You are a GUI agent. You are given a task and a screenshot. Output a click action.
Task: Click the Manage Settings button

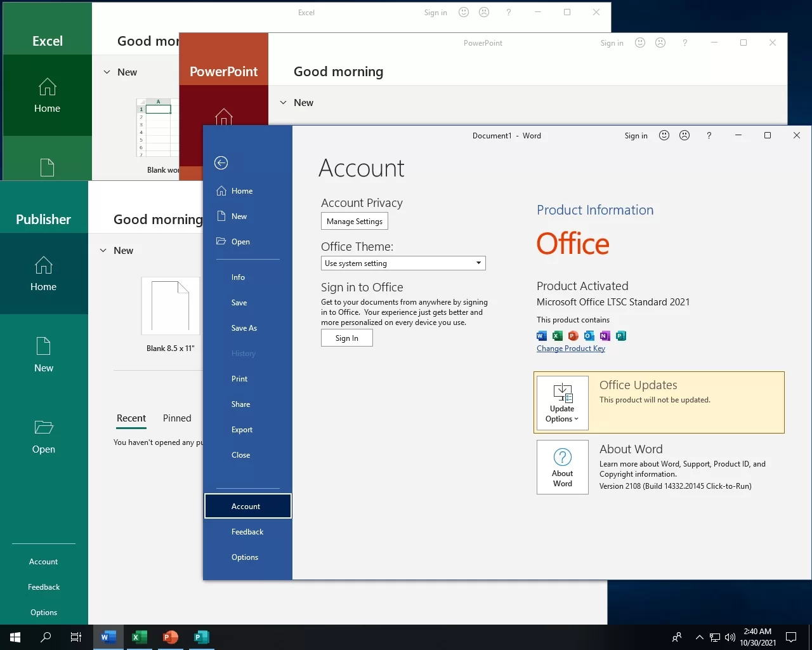point(354,222)
